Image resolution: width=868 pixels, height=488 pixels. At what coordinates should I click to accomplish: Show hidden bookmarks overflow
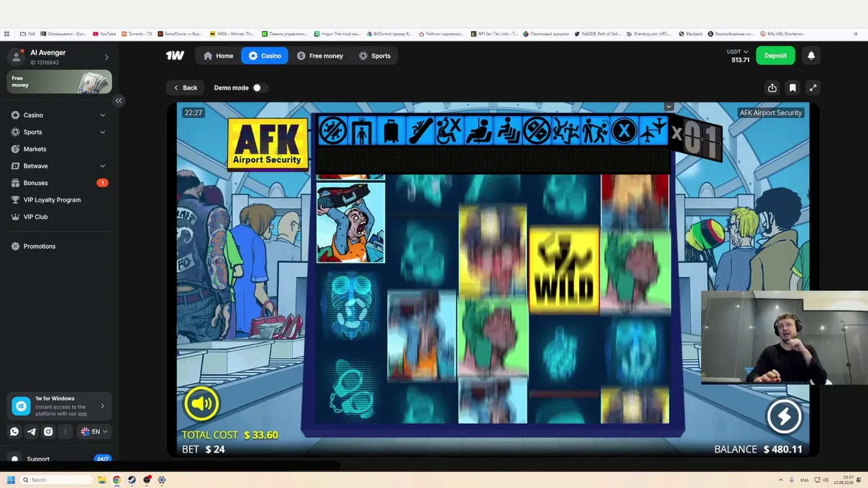[x=857, y=34]
